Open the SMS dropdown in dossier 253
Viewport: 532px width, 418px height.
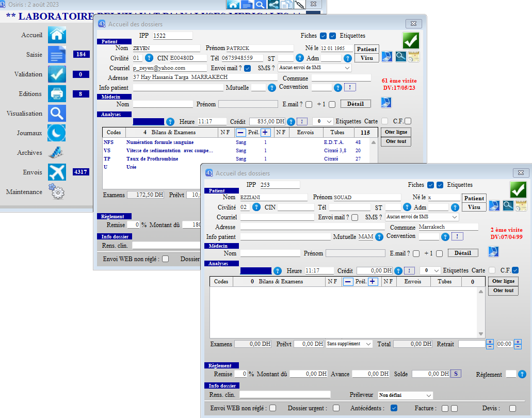tap(422, 217)
